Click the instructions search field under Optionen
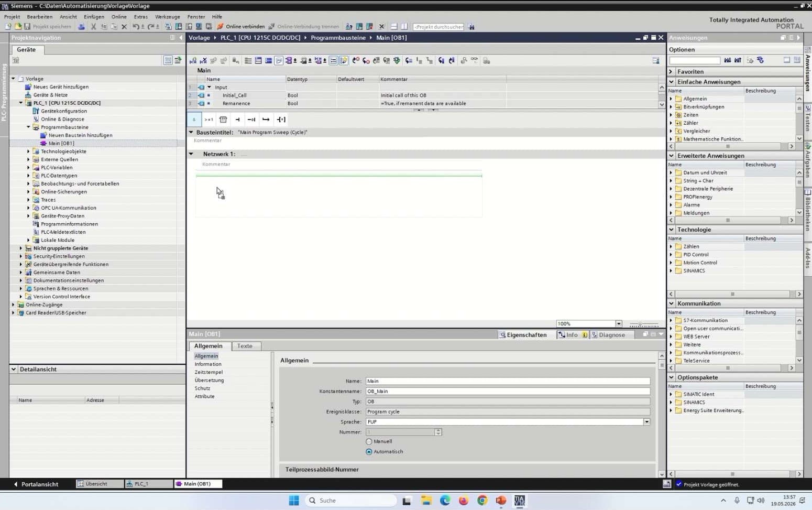812x510 pixels. pyautogui.click(x=695, y=60)
